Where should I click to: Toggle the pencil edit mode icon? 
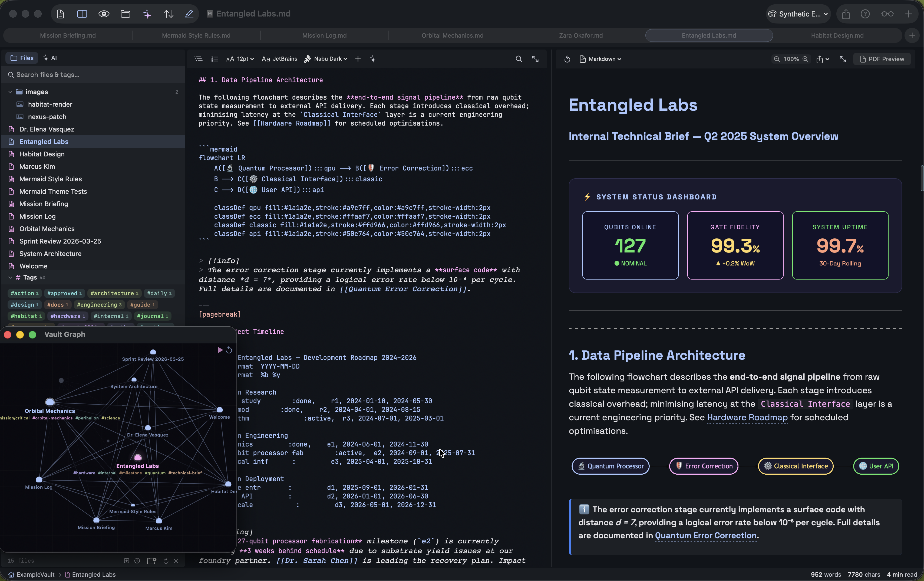[x=189, y=14]
